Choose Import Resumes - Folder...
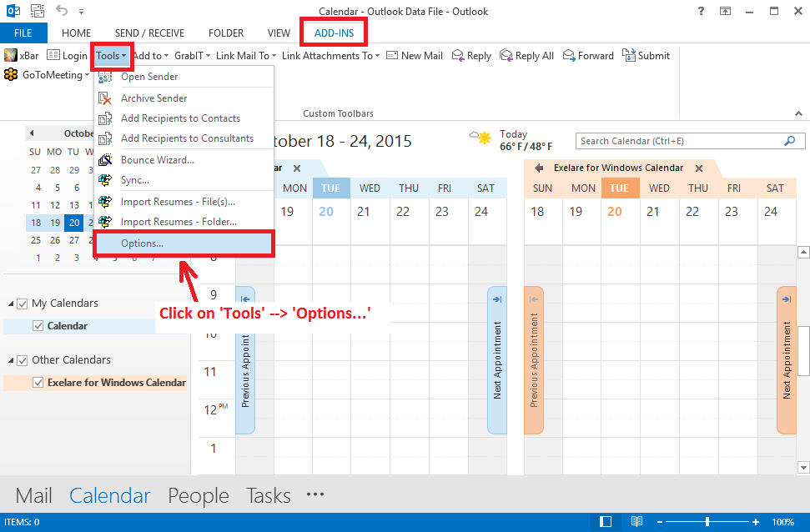Viewport: 810px width, 532px height. (184, 222)
